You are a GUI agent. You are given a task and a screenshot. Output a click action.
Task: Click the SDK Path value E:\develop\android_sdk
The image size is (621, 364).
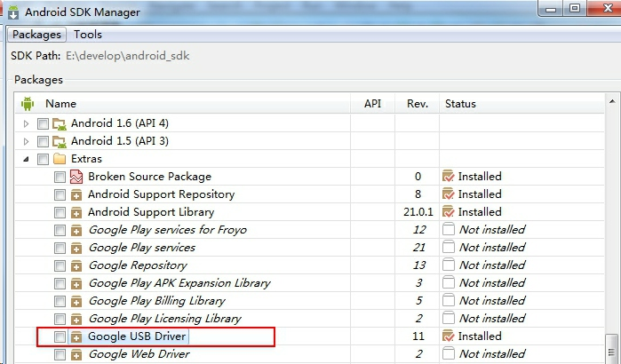pos(128,56)
